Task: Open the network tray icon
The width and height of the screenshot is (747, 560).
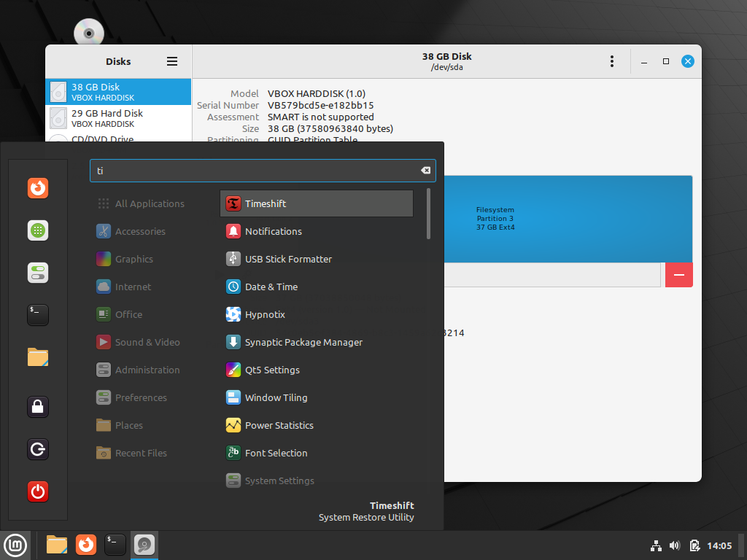Action: coord(656,545)
